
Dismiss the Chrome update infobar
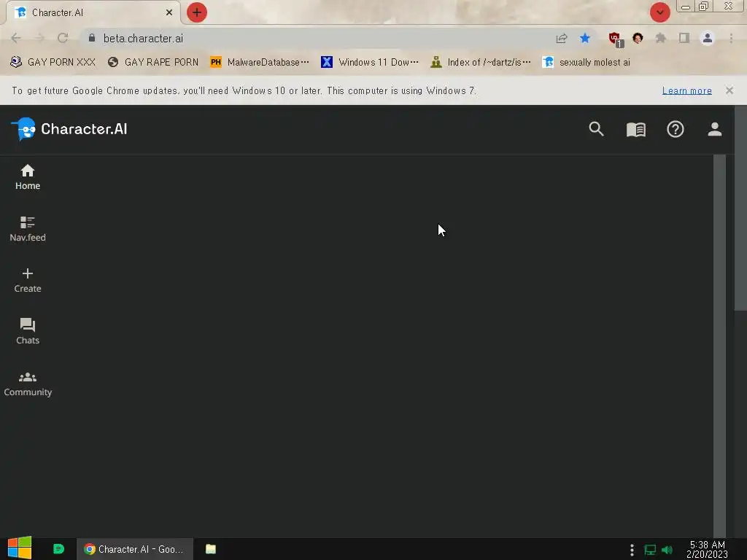729,90
